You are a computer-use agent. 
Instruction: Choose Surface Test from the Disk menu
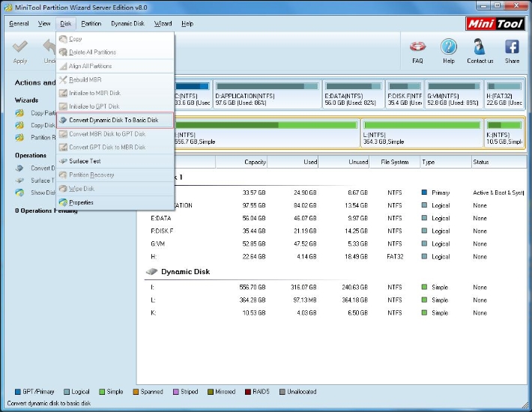(115, 161)
